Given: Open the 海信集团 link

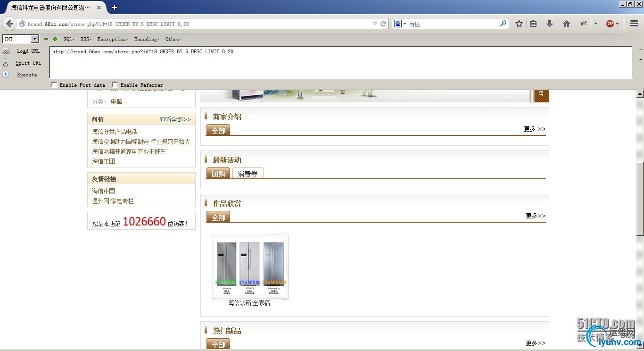Looking at the screenshot, I should tap(104, 161).
